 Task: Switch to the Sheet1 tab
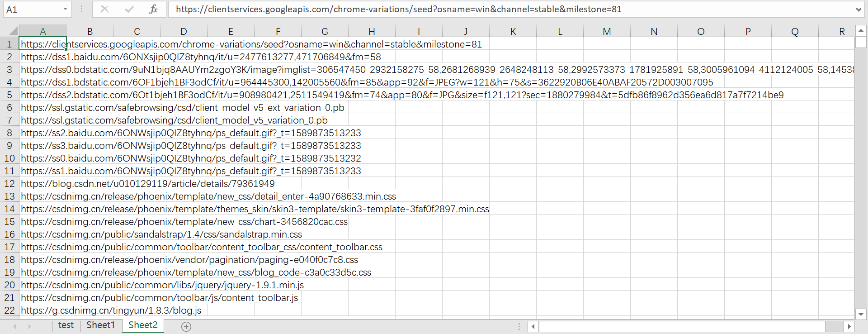coord(100,325)
